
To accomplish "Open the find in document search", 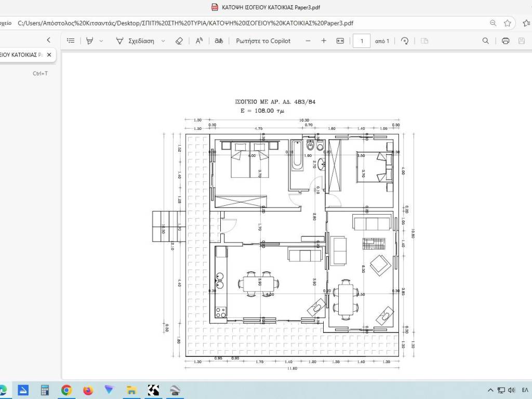I will [486, 41].
